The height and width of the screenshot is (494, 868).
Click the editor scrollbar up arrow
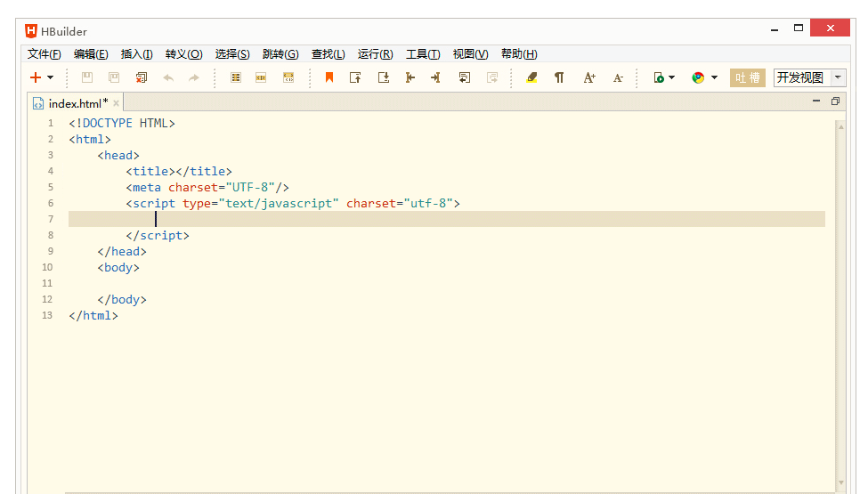click(x=841, y=126)
